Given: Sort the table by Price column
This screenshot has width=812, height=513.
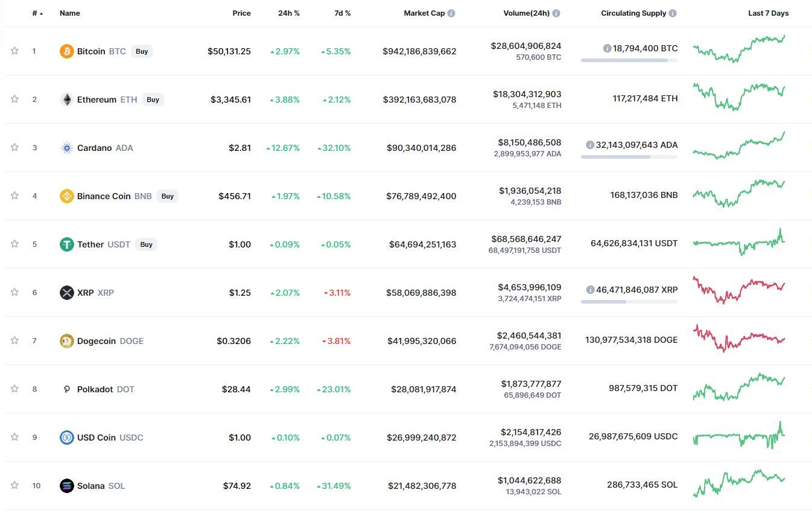Looking at the screenshot, I should click(x=241, y=13).
